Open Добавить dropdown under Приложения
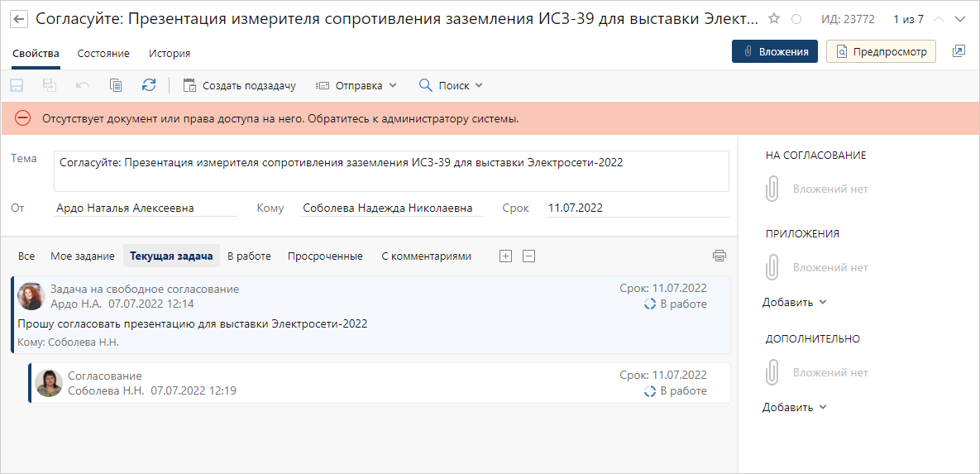The image size is (980, 474). 794,302
